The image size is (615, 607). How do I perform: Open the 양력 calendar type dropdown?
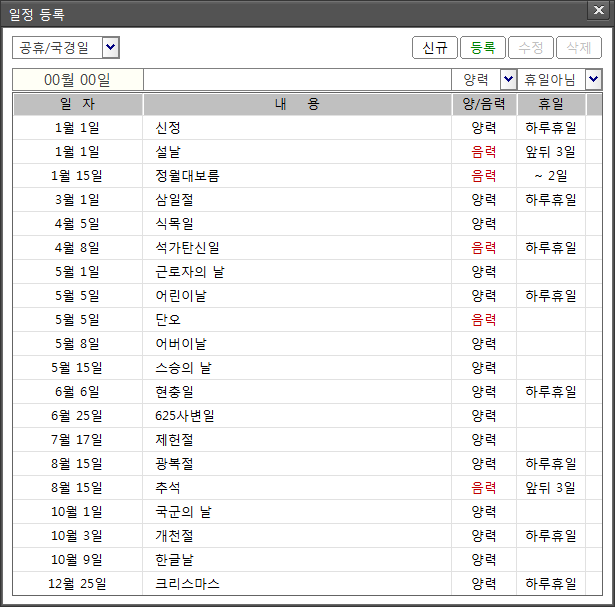pyautogui.click(x=508, y=80)
